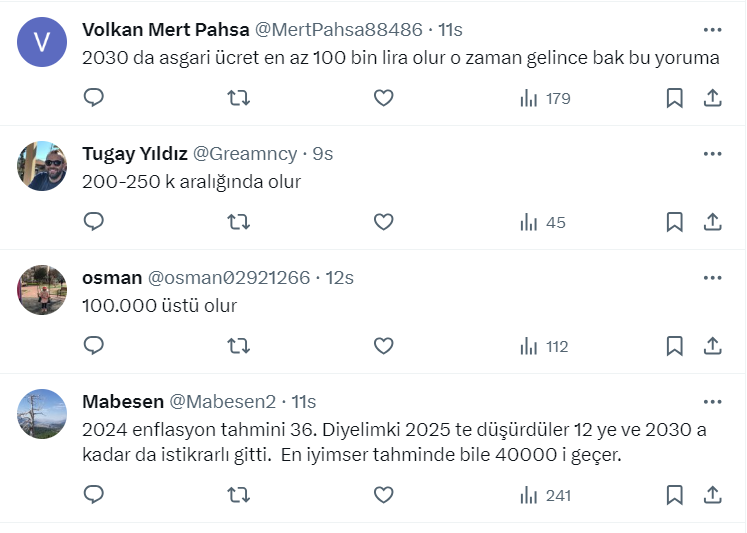The height and width of the screenshot is (533, 747).
Task: Bookmark Mabesen's tweet
Action: pos(674,494)
